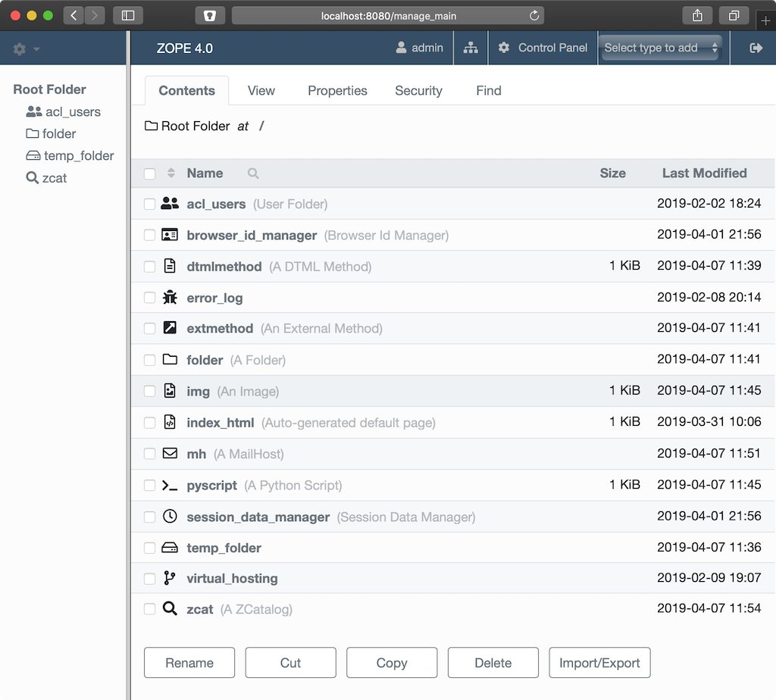Open Control Panel from header
The image size is (776, 700).
(543, 48)
